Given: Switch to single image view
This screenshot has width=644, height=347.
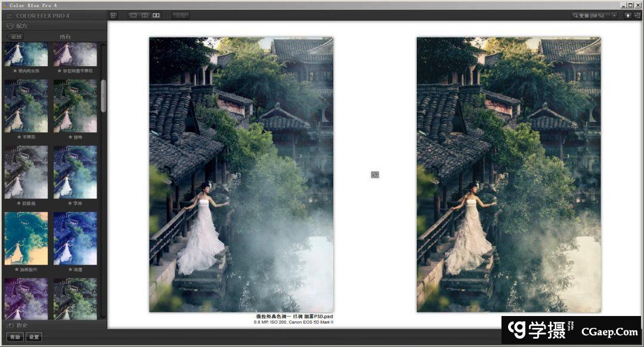Looking at the screenshot, I should coord(134,16).
